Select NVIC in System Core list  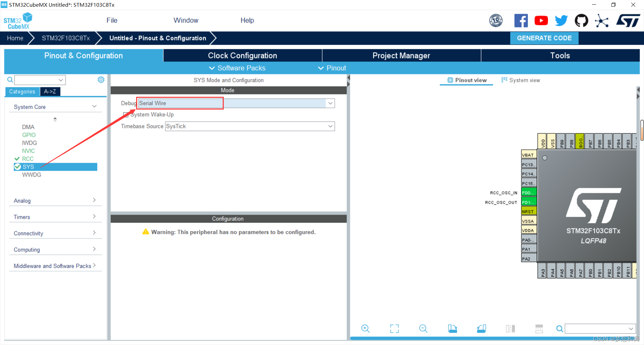(x=29, y=151)
